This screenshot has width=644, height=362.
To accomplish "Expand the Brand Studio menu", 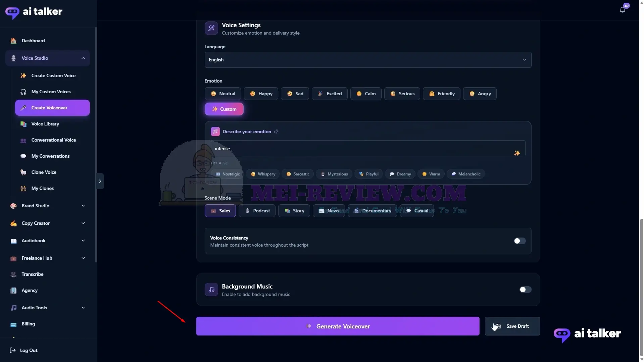I will [x=48, y=206].
